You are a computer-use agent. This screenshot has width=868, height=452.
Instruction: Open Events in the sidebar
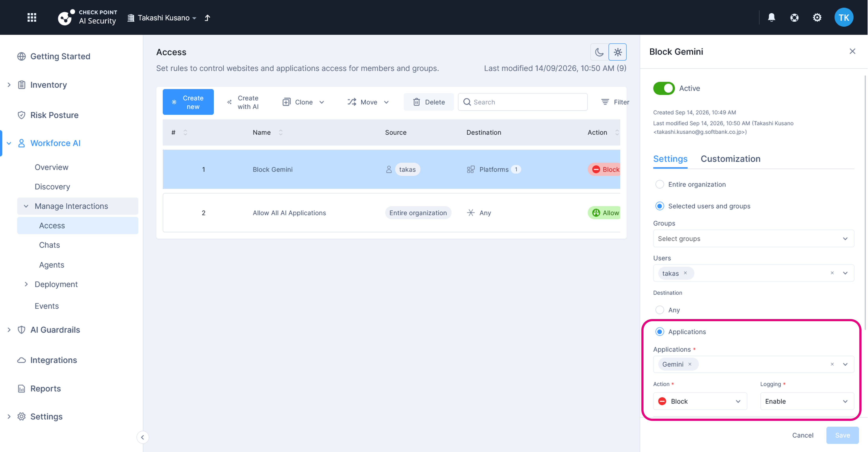47,306
